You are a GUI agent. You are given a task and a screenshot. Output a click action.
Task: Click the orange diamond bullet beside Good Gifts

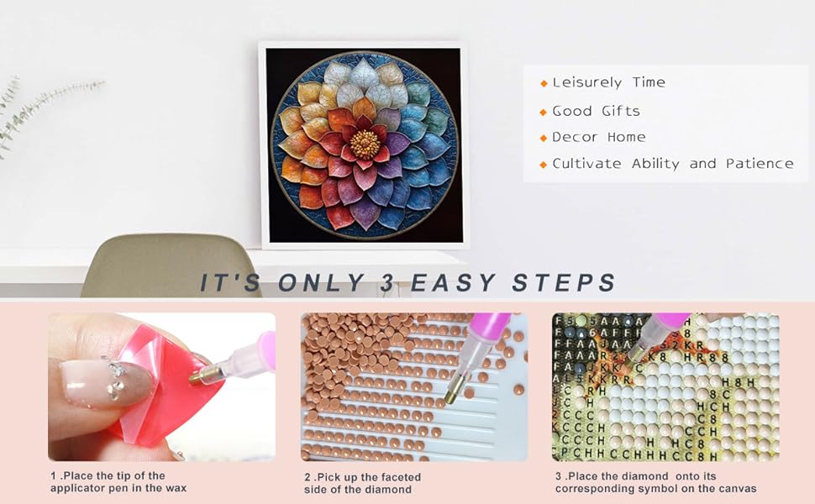pos(544,112)
